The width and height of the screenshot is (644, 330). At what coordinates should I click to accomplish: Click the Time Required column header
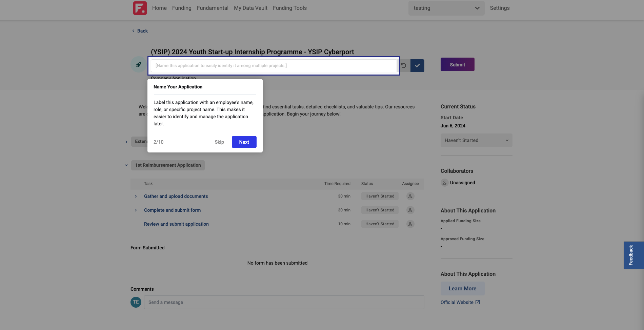[x=337, y=184]
